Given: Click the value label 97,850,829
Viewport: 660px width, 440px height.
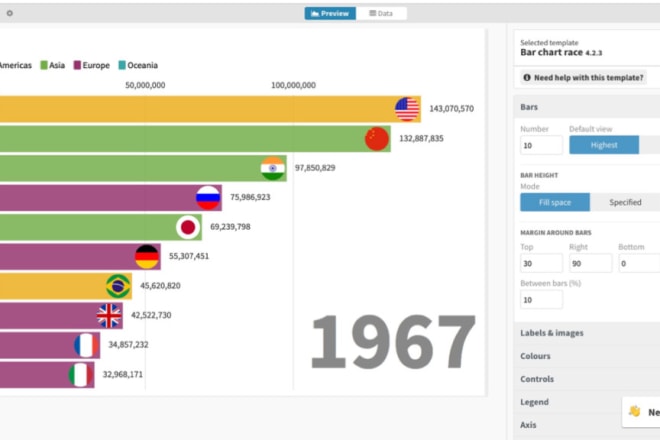Looking at the screenshot, I should click(315, 168).
